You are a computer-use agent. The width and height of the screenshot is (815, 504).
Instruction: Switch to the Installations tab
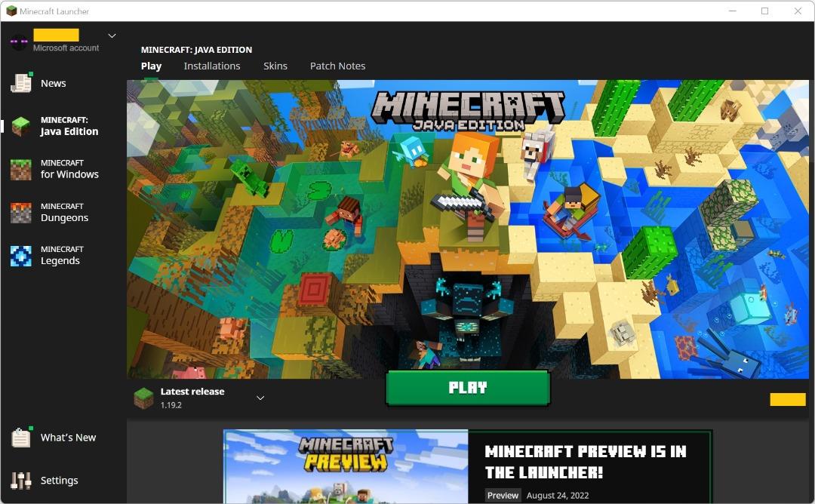click(212, 66)
